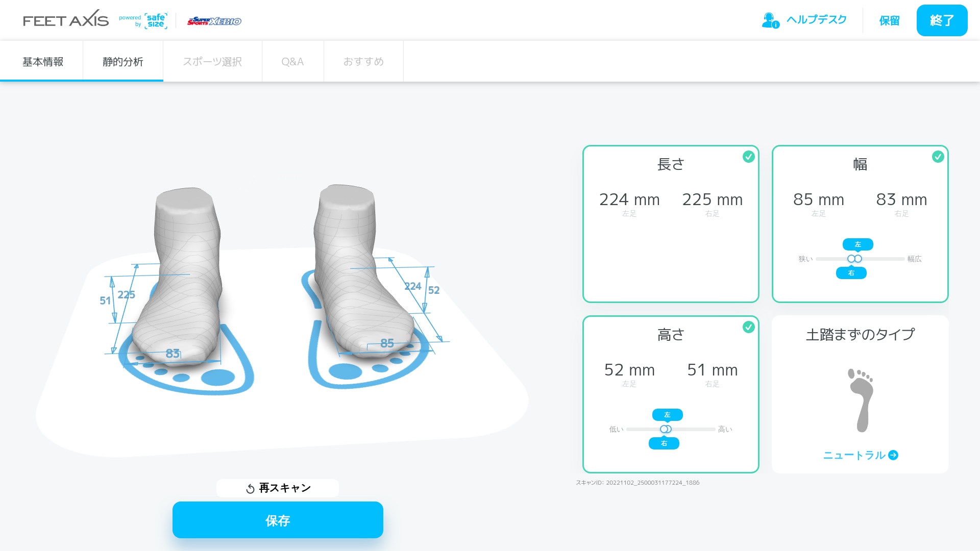Select the 静的分析 tab
Viewport: 980px width, 551px height.
[x=122, y=61]
